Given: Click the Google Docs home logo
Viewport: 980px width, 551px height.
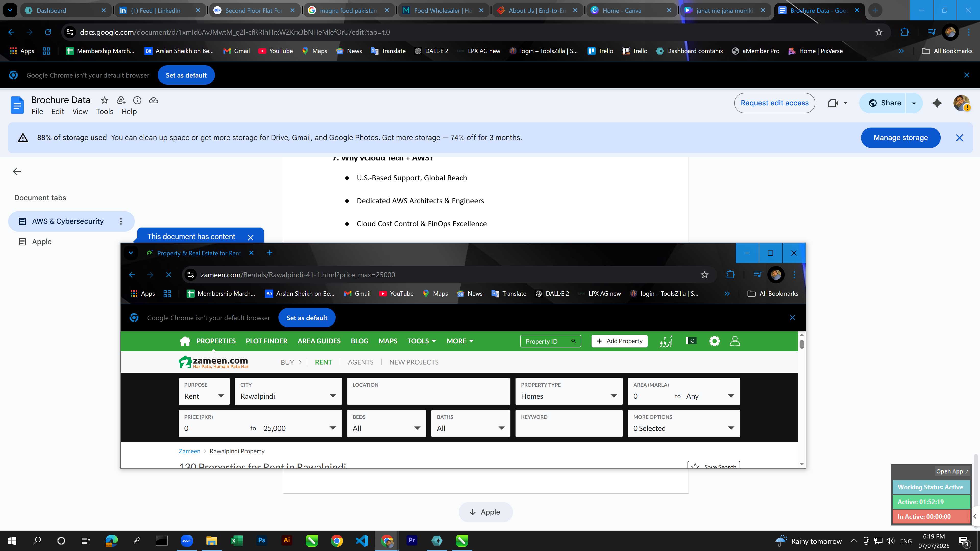Looking at the screenshot, I should (x=17, y=105).
